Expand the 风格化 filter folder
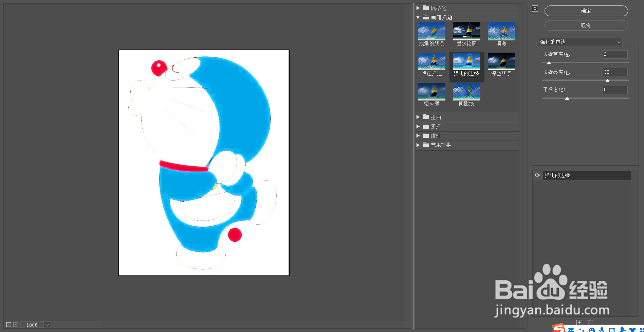 [x=418, y=8]
